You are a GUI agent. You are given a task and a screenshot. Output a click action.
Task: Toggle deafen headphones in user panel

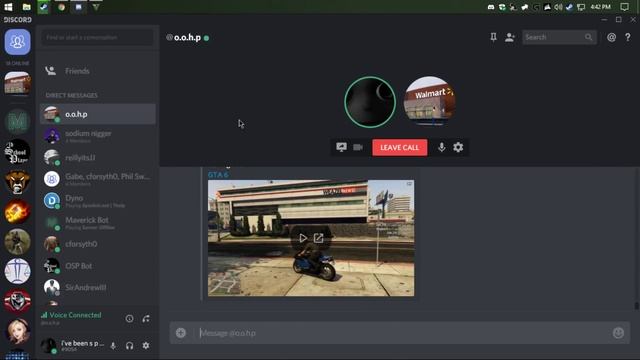129,346
